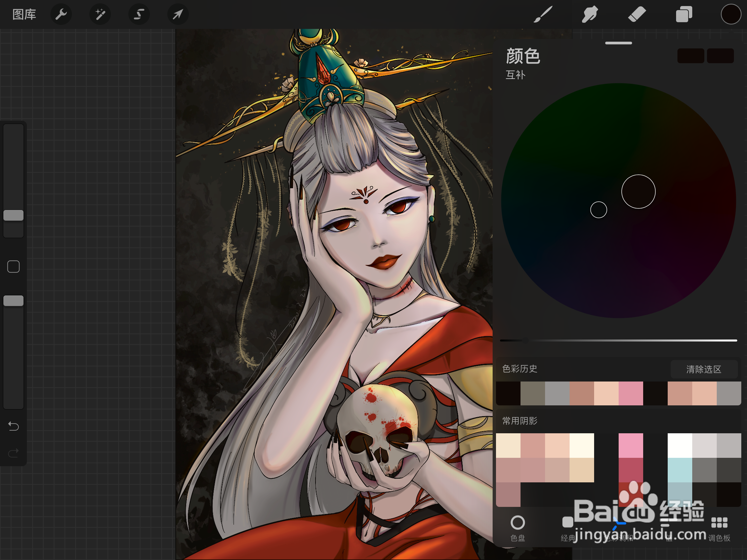
Task: Activate the S-shaped Selection tool
Action: point(139,14)
